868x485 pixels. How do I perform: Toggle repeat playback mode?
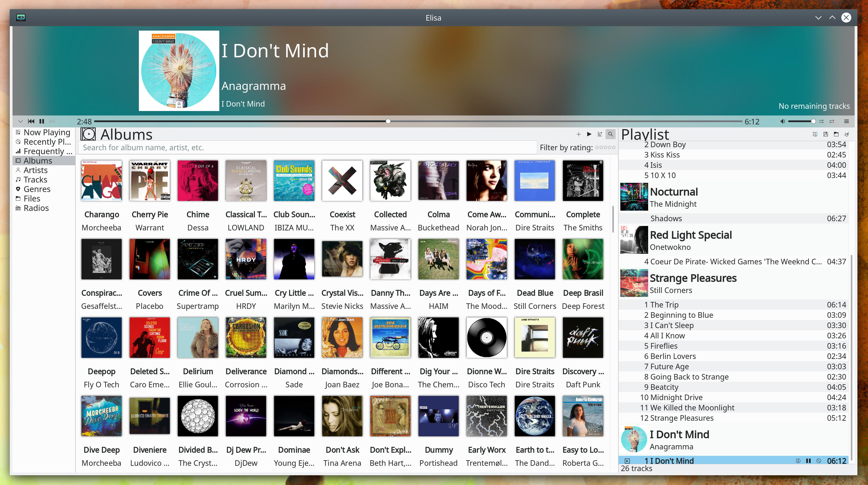[x=832, y=121]
